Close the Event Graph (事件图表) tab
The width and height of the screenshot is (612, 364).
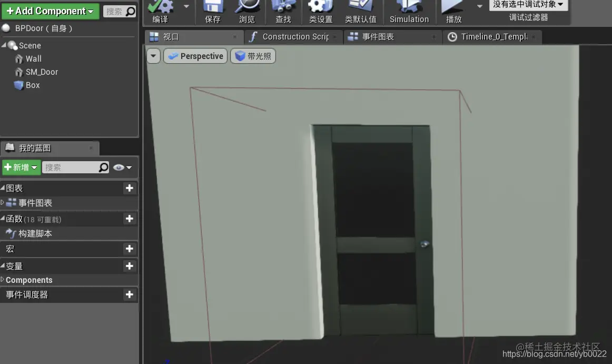[434, 37]
